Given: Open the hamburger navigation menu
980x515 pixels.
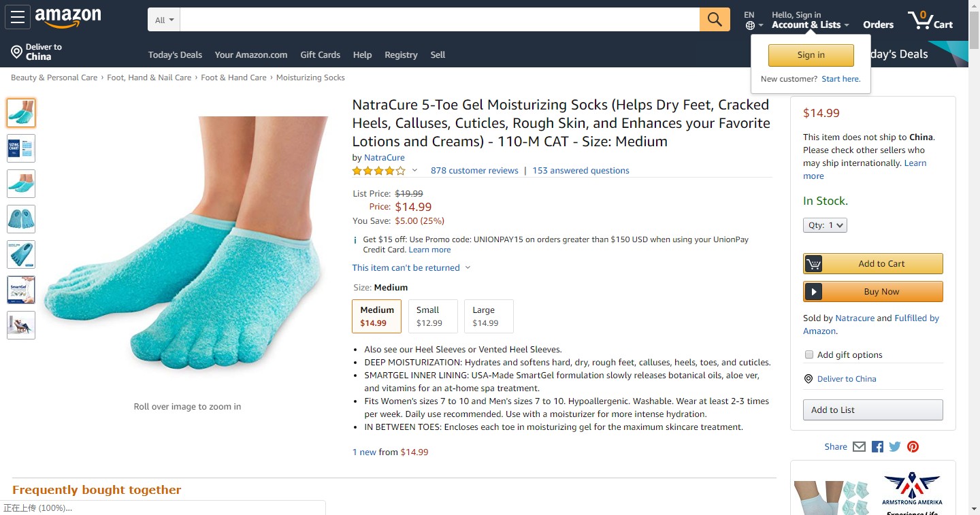Looking at the screenshot, I should click(17, 18).
